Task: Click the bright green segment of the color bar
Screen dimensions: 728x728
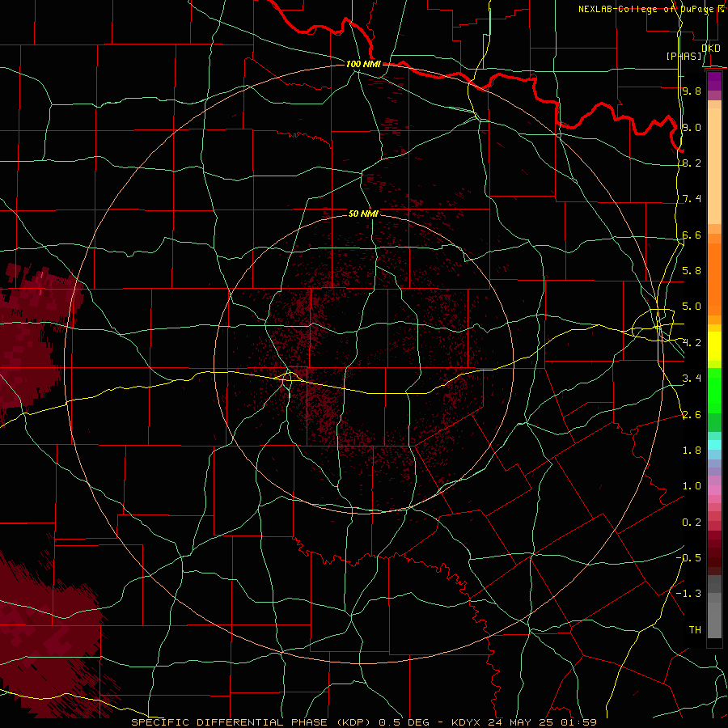Action: [714, 391]
